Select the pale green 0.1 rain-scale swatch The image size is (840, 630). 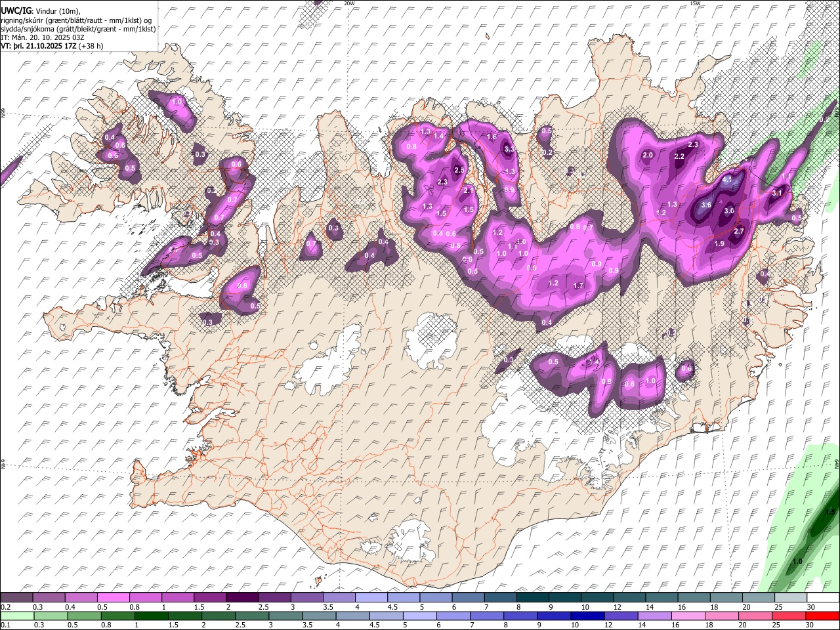tap(16, 616)
